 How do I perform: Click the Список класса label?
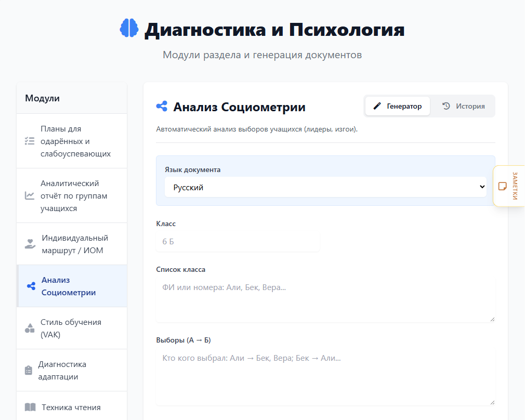pos(180,269)
